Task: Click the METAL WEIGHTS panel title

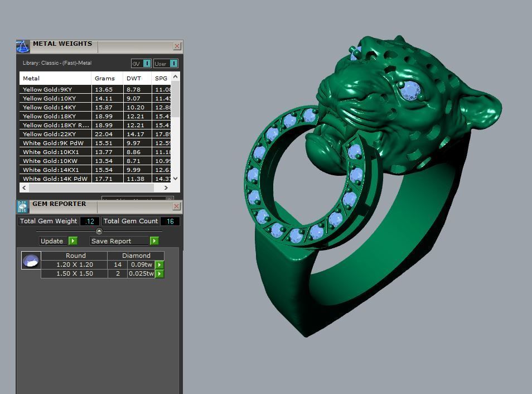Action: [x=62, y=44]
